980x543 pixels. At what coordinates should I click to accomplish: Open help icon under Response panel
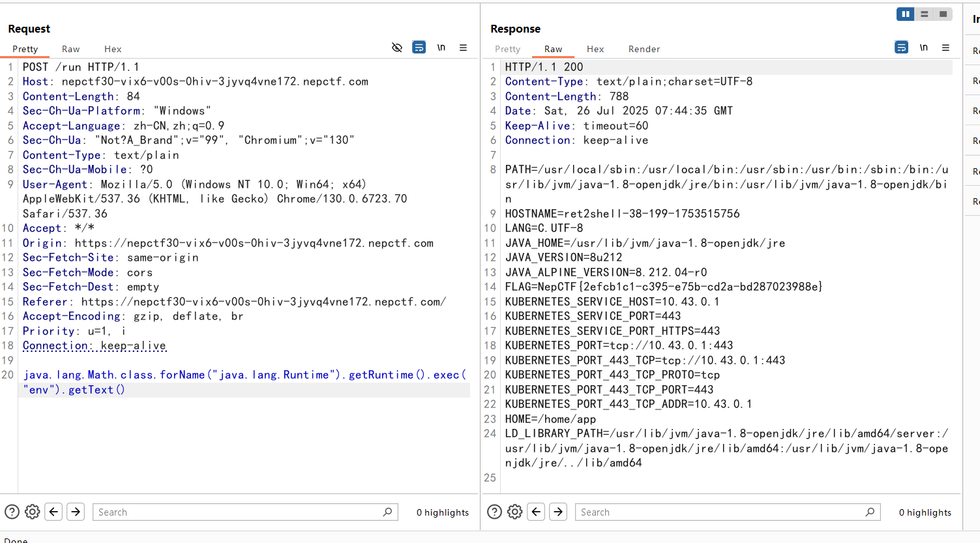tap(494, 512)
